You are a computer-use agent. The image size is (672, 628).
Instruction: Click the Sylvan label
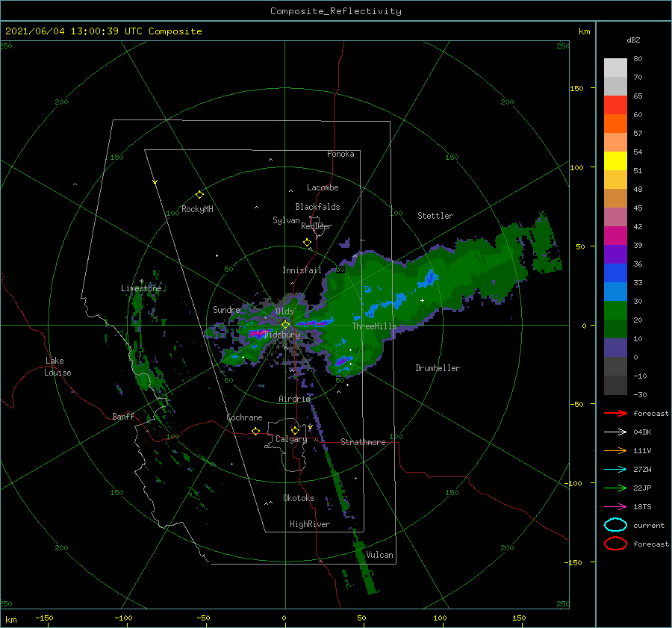click(x=286, y=220)
